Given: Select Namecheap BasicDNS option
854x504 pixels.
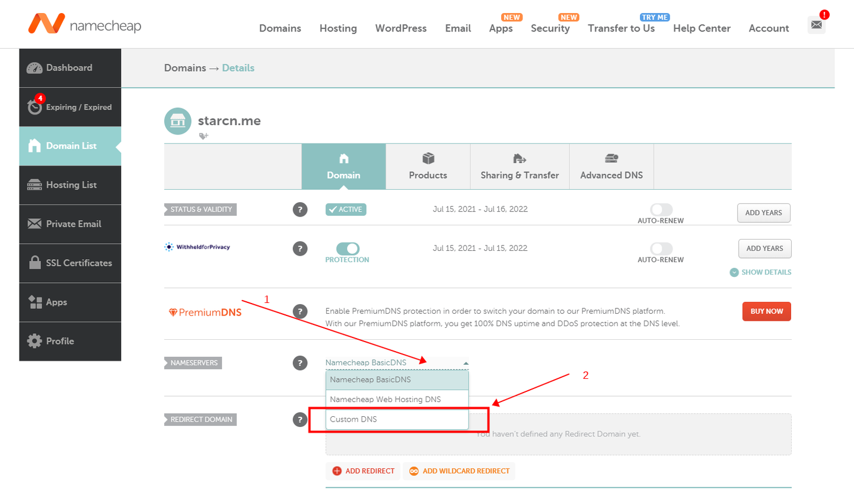Looking at the screenshot, I should 397,379.
